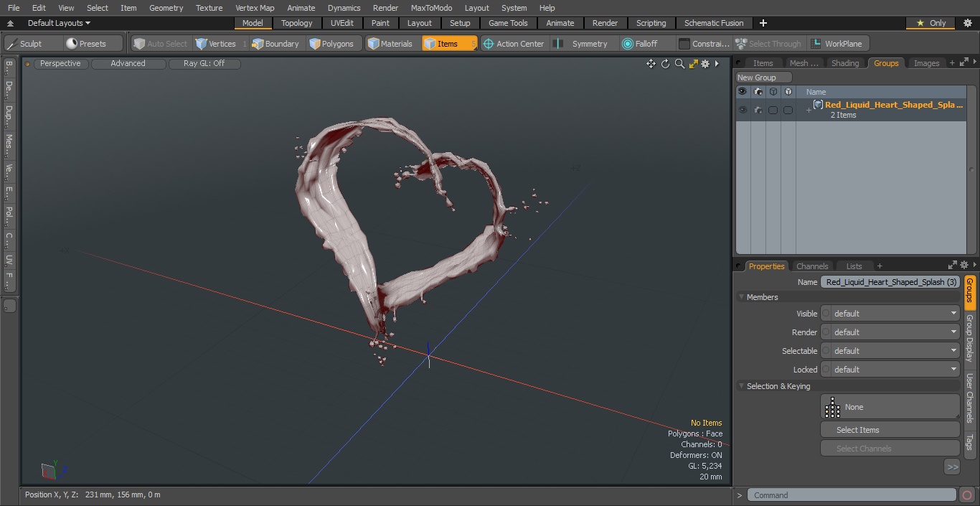This screenshot has width=980, height=506.
Task: Toggle eye visibility for Red_Liquid_Heart_Shaped_Spla group
Action: pyautogui.click(x=743, y=110)
